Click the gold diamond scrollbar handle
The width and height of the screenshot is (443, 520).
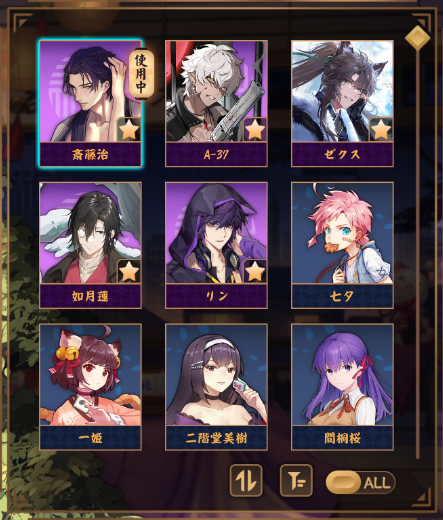coord(418,38)
